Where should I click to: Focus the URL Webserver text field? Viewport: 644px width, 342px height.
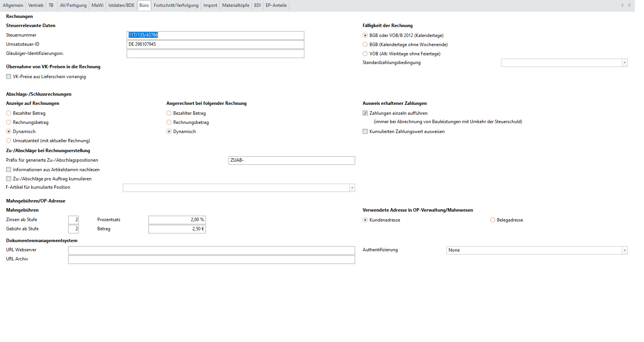[x=211, y=250]
